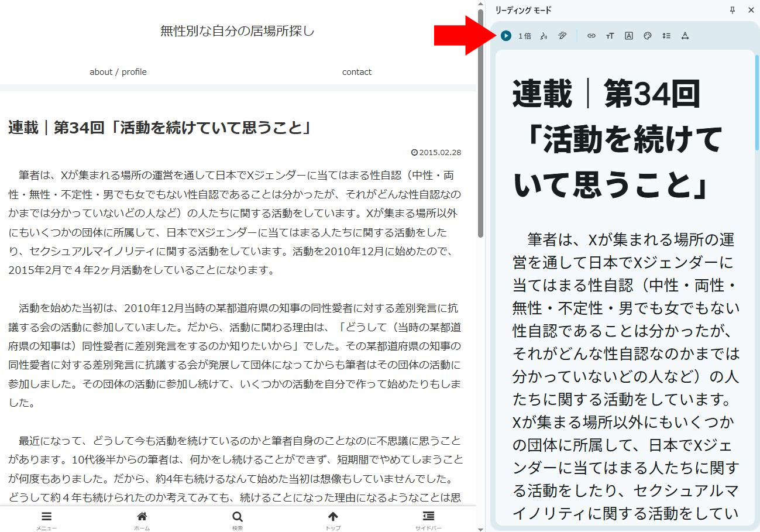
Task: Close the reading mode panel
Action: 751,10
